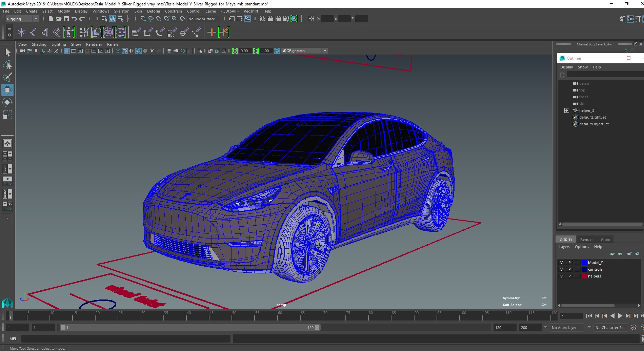Click No Live Surface field

tap(203, 19)
